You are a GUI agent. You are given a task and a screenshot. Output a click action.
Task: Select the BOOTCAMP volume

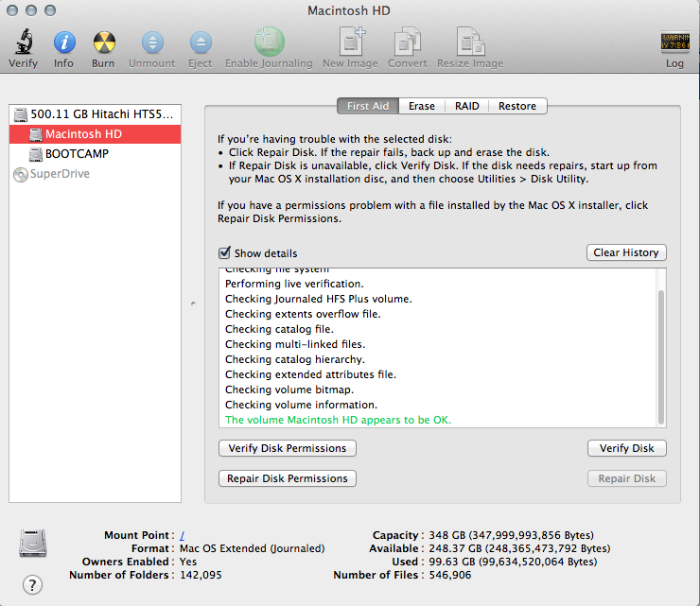click(95, 154)
